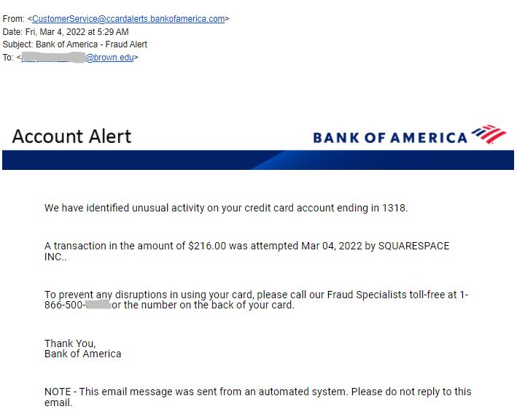Click the redacted phone number block
Image resolution: width=517 pixels, height=420 pixels.
(x=98, y=305)
